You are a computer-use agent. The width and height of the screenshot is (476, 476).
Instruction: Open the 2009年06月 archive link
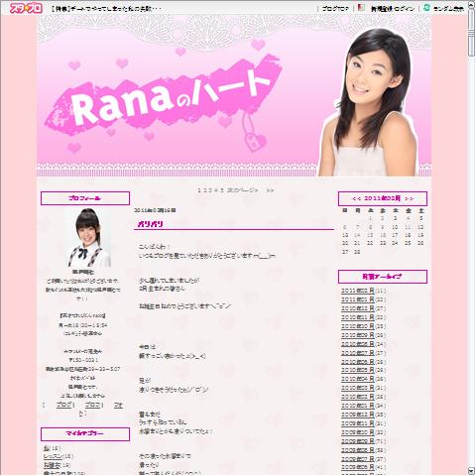click(x=358, y=468)
